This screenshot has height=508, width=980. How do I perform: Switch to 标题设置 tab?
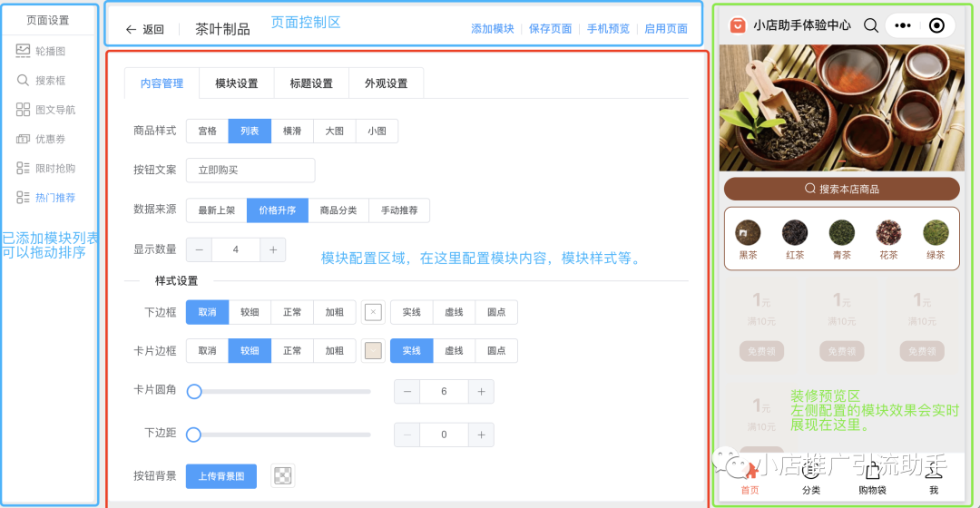(x=311, y=83)
